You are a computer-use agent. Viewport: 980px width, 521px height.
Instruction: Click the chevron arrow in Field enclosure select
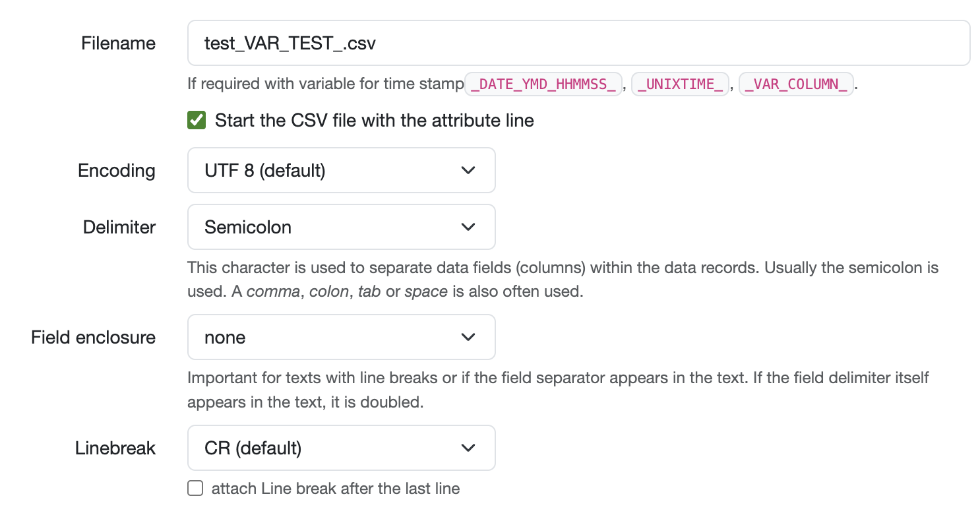click(468, 337)
